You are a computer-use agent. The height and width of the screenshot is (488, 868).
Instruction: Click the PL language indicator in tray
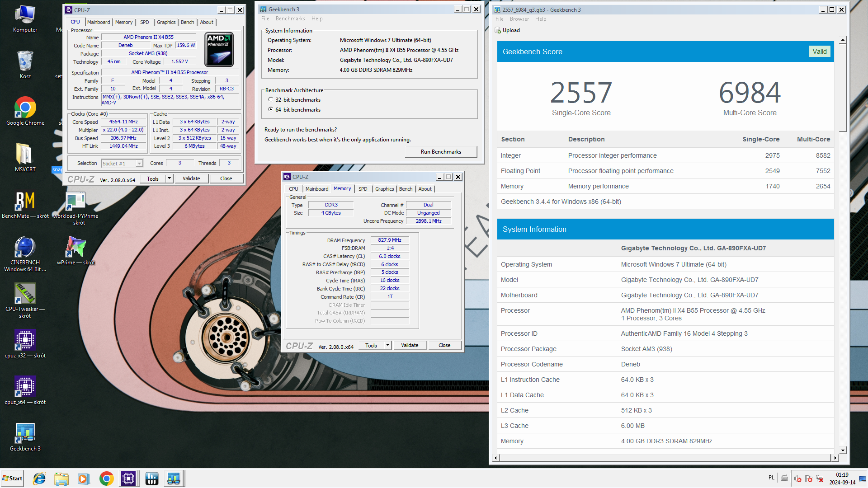[x=771, y=478]
